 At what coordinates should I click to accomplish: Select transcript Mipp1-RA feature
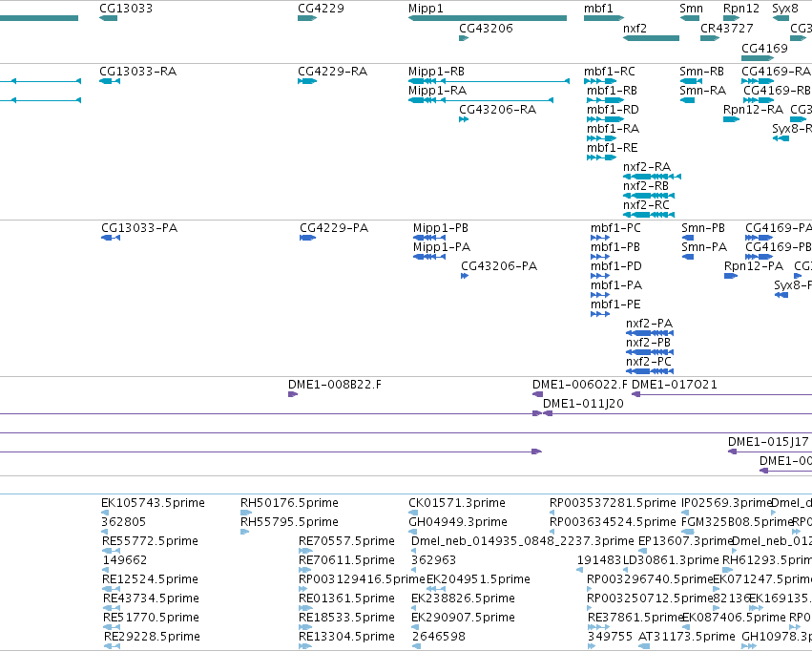point(481,100)
